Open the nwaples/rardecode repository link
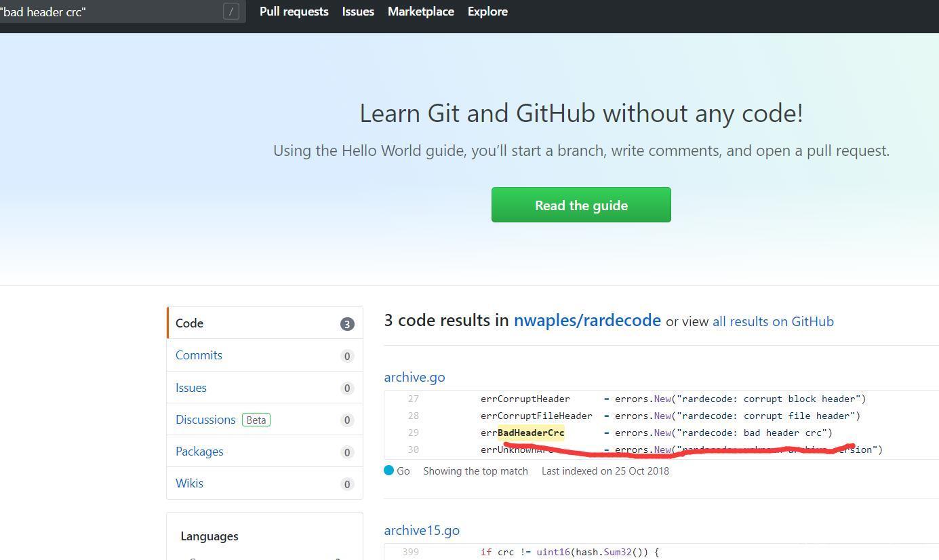This screenshot has width=939, height=560. [x=587, y=321]
